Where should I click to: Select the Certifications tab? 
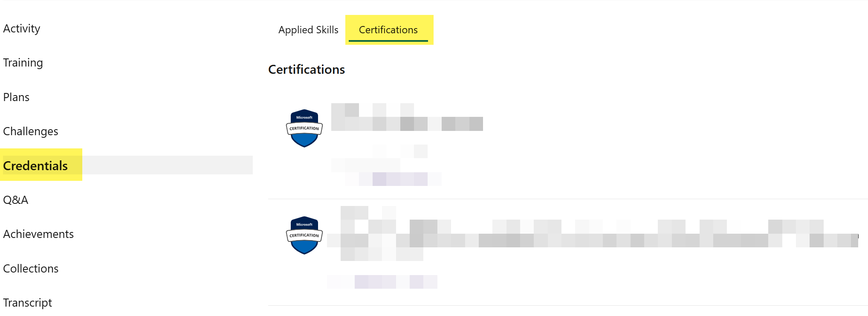(x=388, y=30)
